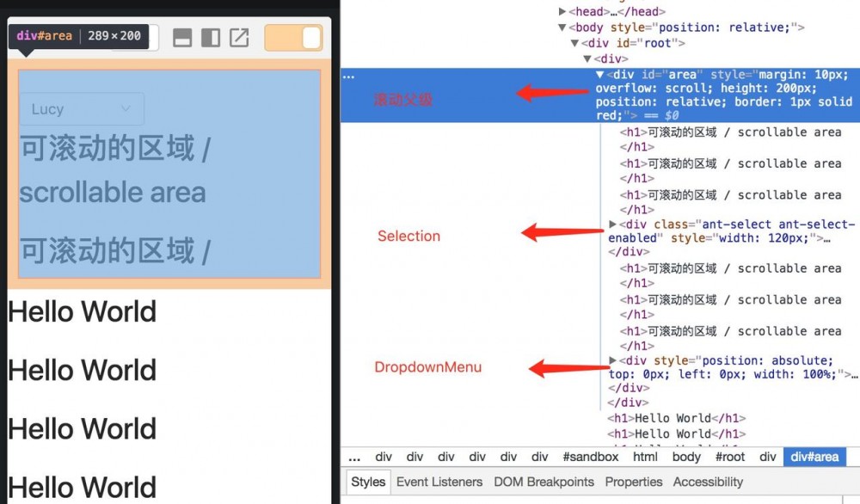Switch to the Properties tab
Viewport: 860px width, 504px height.
click(634, 482)
